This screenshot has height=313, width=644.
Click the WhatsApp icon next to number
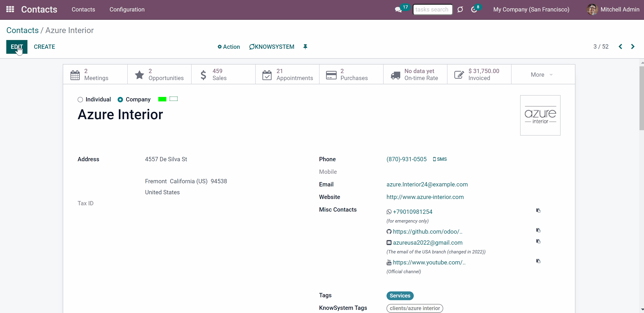[389, 212]
